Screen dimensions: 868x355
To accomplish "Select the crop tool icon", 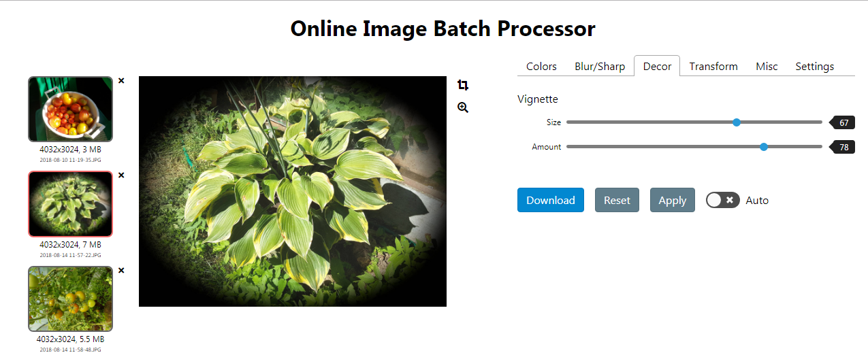I will tap(463, 85).
